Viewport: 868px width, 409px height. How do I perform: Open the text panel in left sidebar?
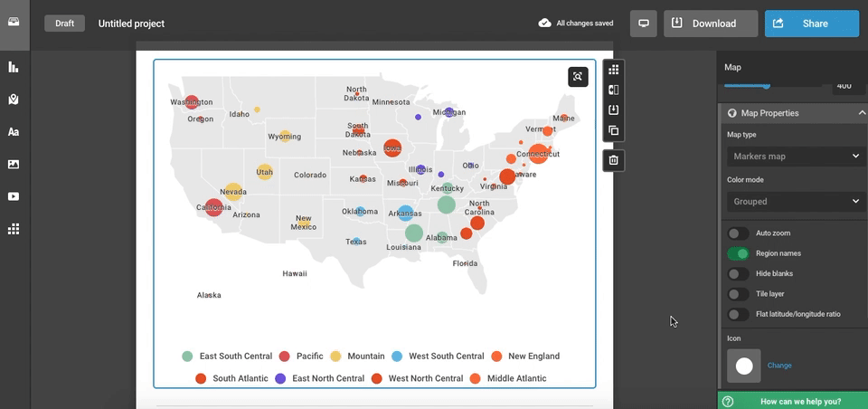pyautogui.click(x=14, y=132)
